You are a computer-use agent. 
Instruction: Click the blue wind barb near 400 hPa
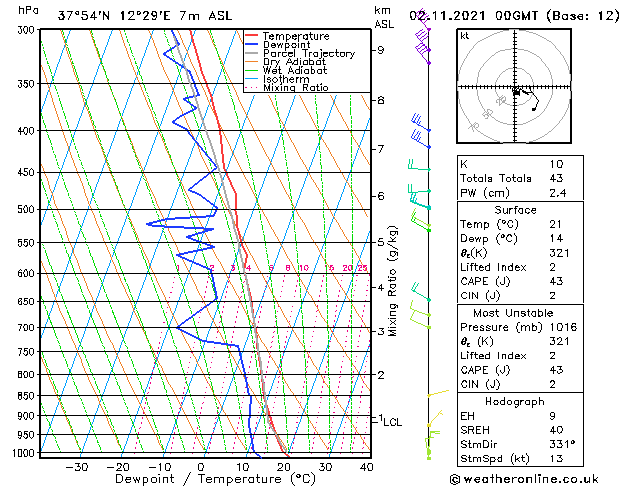(420, 130)
